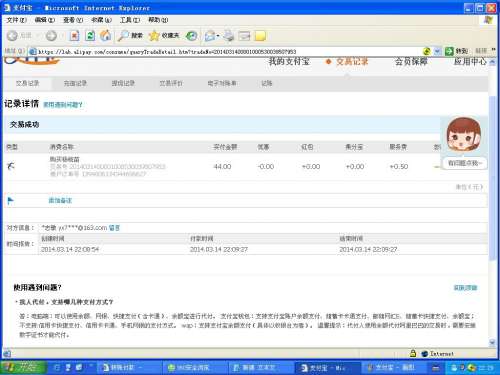Open the address bar dropdown arrow
Viewport: 500px width, 375px height.
(437, 51)
